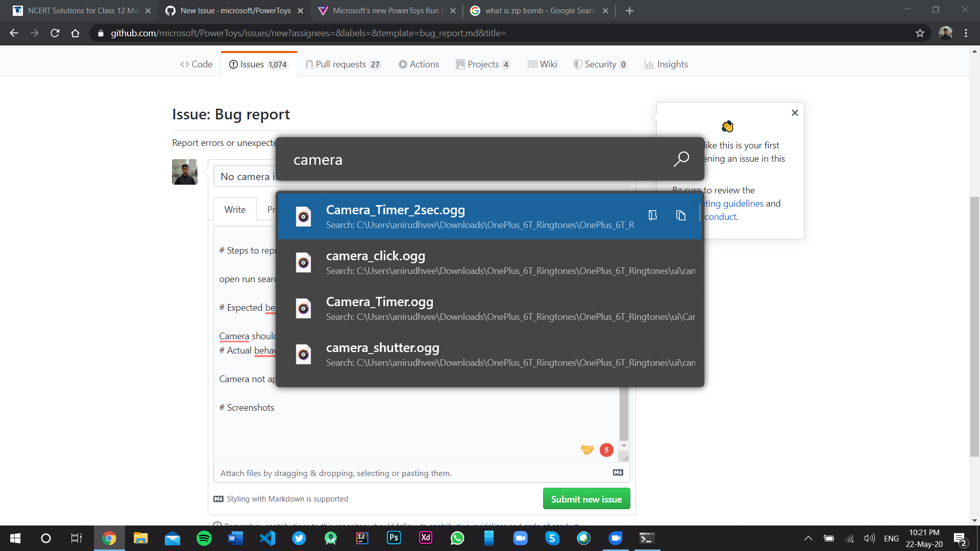Screen dimensions: 980x551
Task: Open a new browser tab
Action: tap(629, 11)
